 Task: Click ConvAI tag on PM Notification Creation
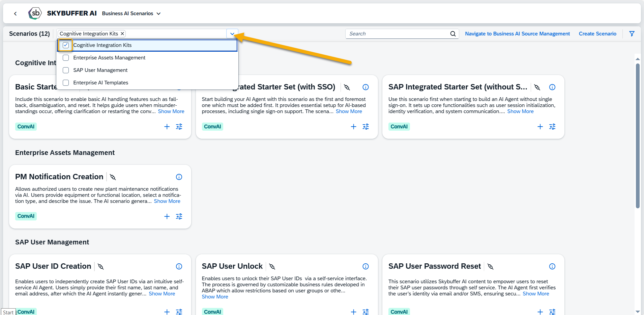coord(26,216)
